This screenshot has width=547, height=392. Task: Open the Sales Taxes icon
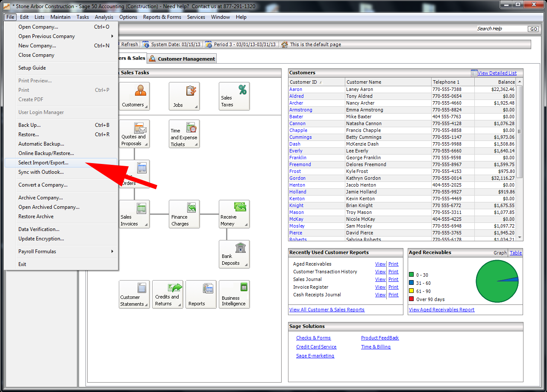click(x=234, y=96)
